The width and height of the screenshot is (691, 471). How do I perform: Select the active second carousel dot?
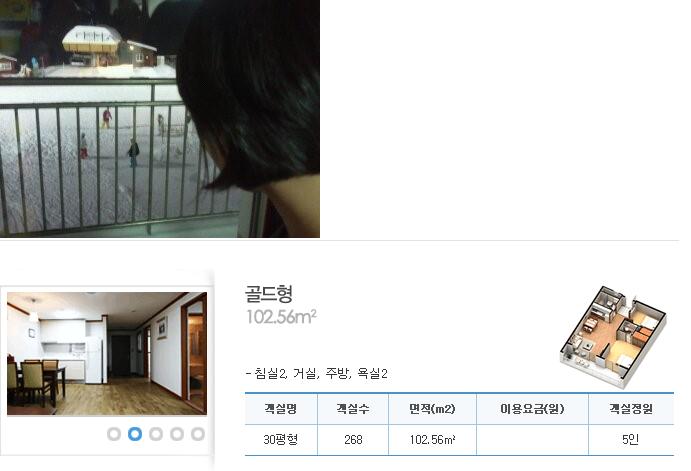point(135,434)
